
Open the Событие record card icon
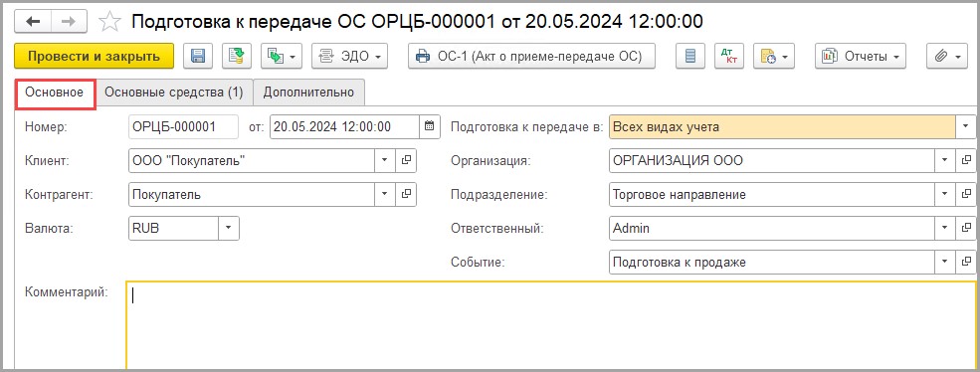(966, 262)
